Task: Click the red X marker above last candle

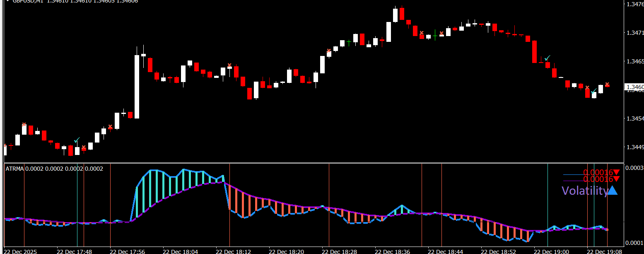Action: tap(607, 85)
